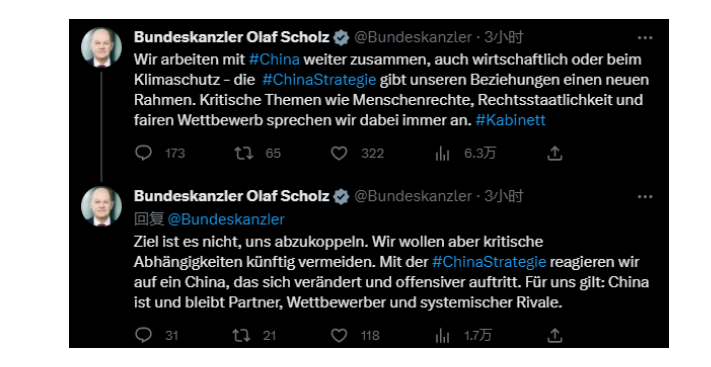Reply to the second tweet with 31 replies

click(143, 335)
